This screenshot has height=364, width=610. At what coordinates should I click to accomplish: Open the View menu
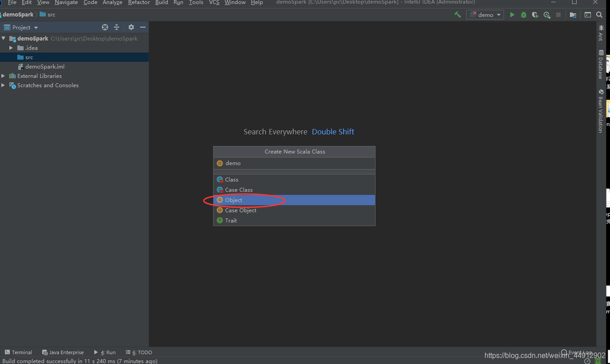(43, 2)
